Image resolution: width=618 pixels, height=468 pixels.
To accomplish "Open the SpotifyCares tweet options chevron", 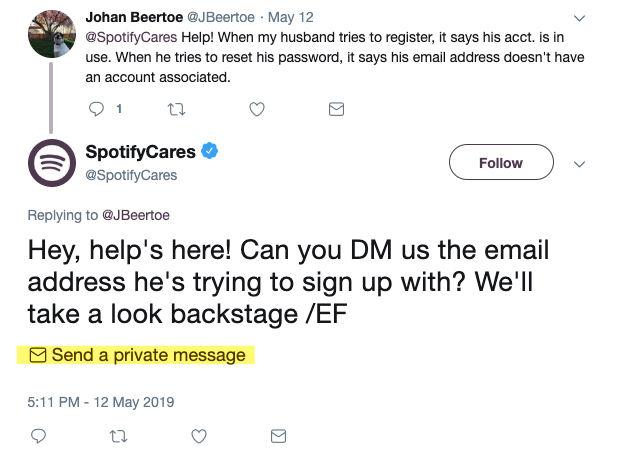I will click(x=578, y=163).
